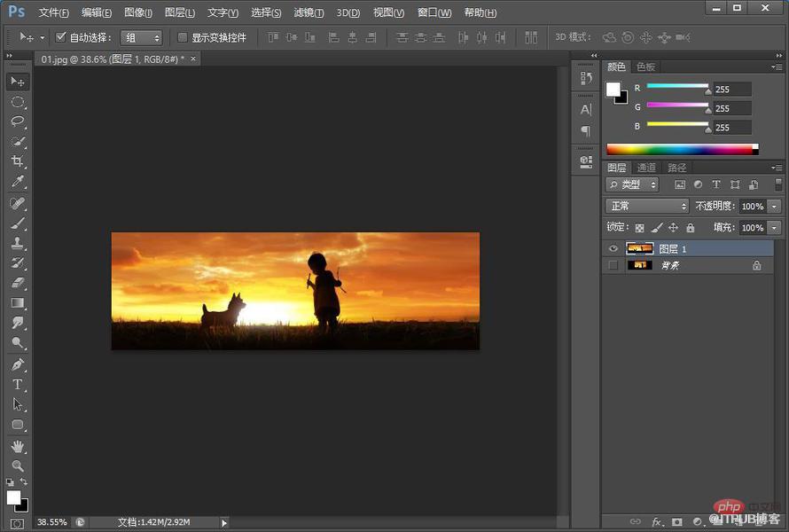Choose the Lasso tool
Image resolution: width=789 pixels, height=532 pixels.
pyautogui.click(x=18, y=121)
